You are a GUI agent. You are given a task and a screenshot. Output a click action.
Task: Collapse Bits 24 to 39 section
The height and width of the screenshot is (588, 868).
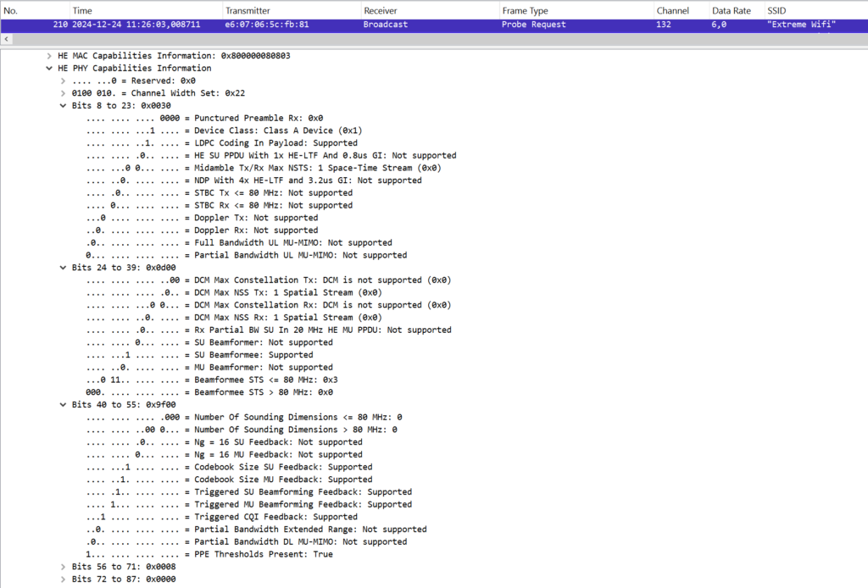pyautogui.click(x=63, y=268)
